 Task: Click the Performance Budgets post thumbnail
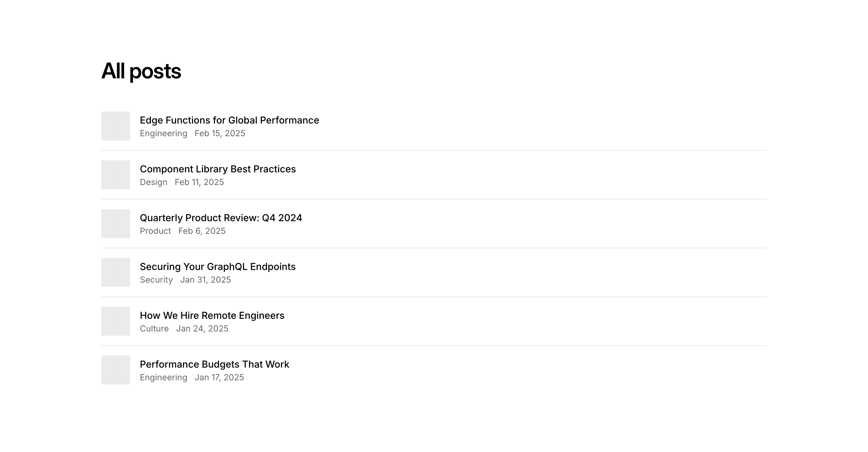(x=115, y=370)
